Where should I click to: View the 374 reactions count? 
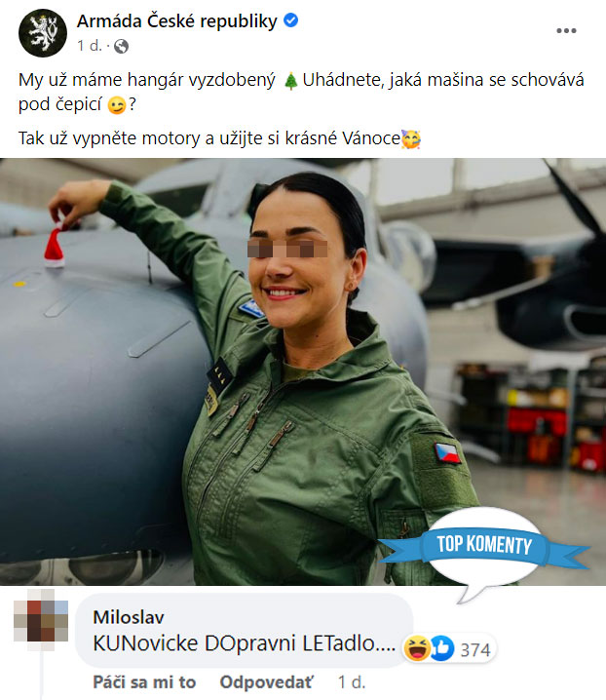[x=475, y=649]
